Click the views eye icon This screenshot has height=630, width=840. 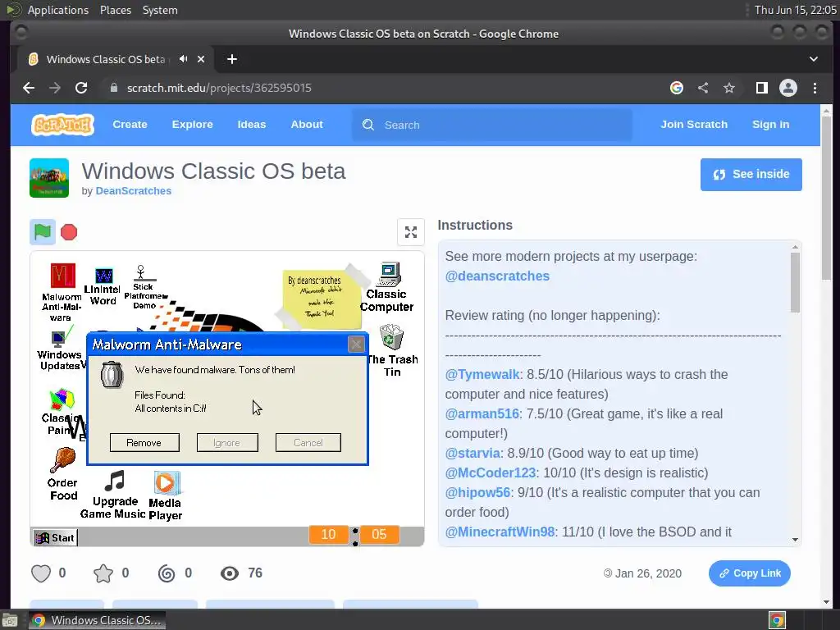click(230, 573)
